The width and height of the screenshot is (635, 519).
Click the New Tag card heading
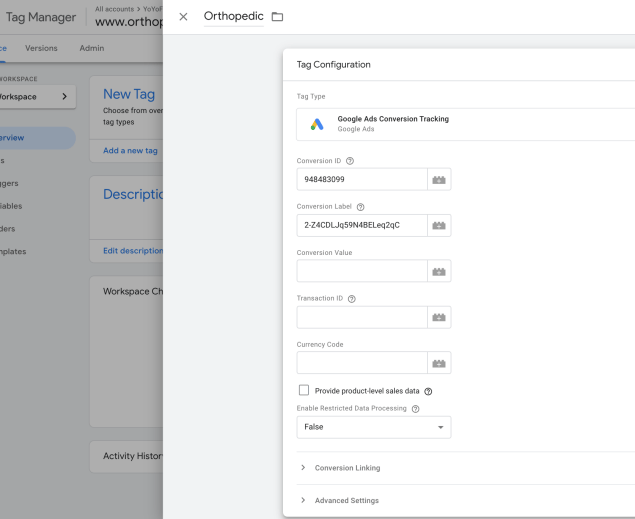click(129, 94)
